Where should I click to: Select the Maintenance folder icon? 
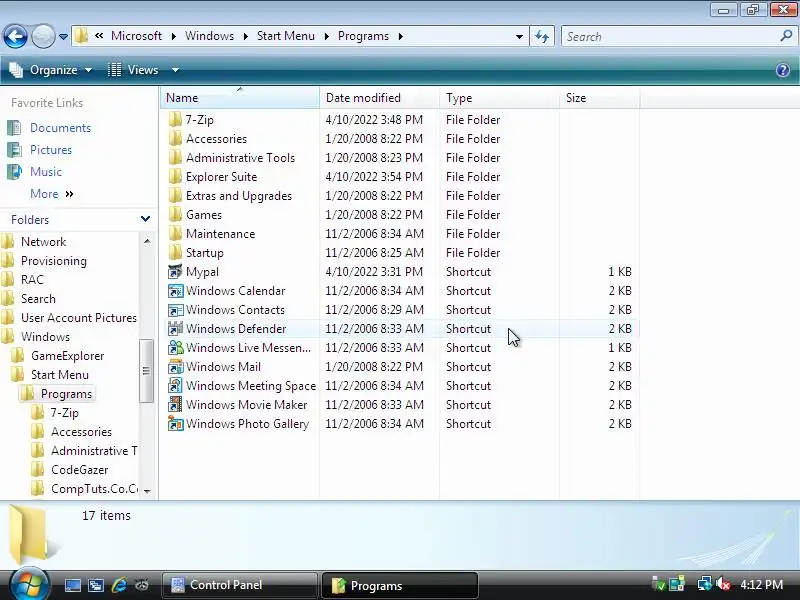pyautogui.click(x=175, y=234)
